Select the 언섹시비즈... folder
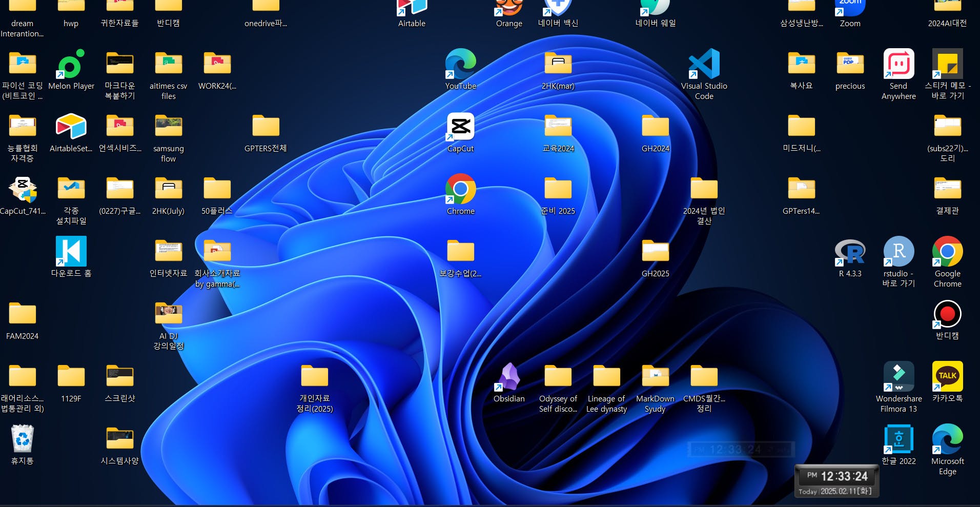This screenshot has width=980, height=507. click(119, 127)
